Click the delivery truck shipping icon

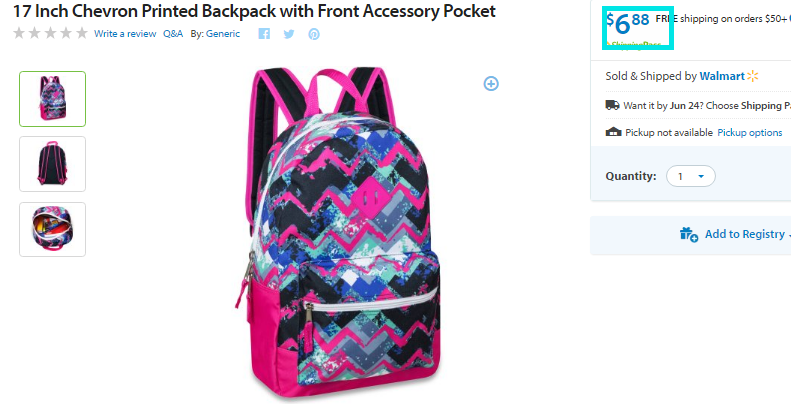click(x=612, y=105)
